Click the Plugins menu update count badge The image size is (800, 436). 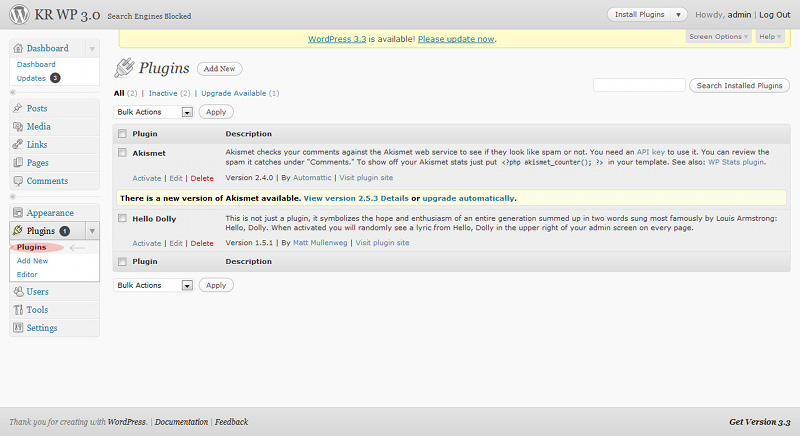[x=65, y=231]
